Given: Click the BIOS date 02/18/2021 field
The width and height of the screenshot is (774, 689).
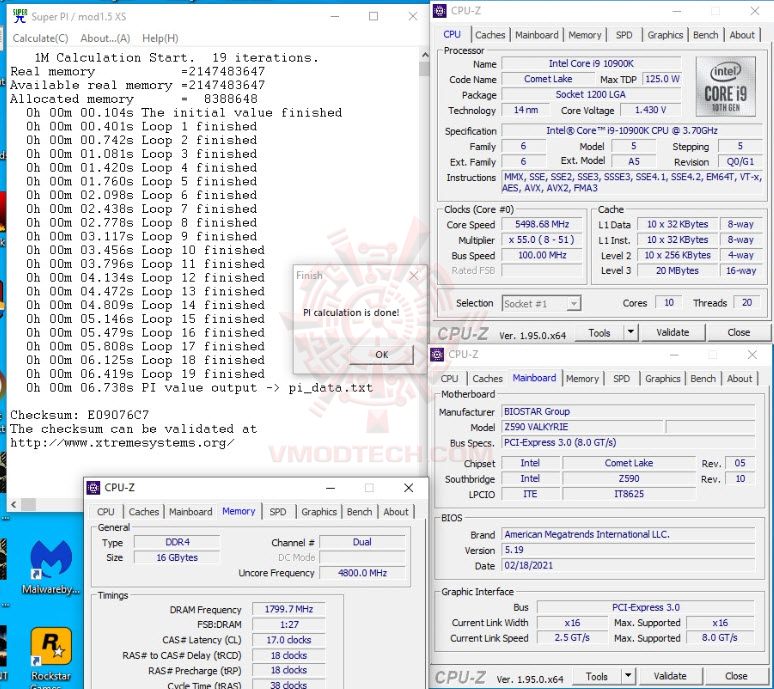Looking at the screenshot, I should click(x=628, y=566).
